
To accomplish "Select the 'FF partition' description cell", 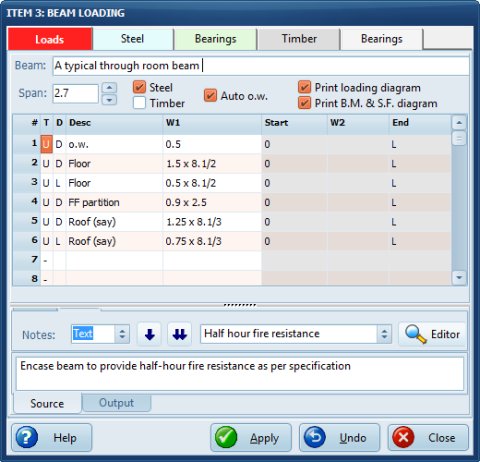I will click(114, 202).
